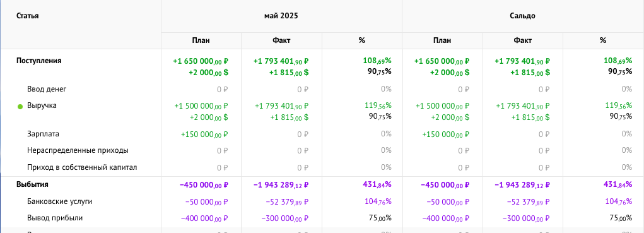Click the Сальдо column header

pyautogui.click(x=522, y=16)
